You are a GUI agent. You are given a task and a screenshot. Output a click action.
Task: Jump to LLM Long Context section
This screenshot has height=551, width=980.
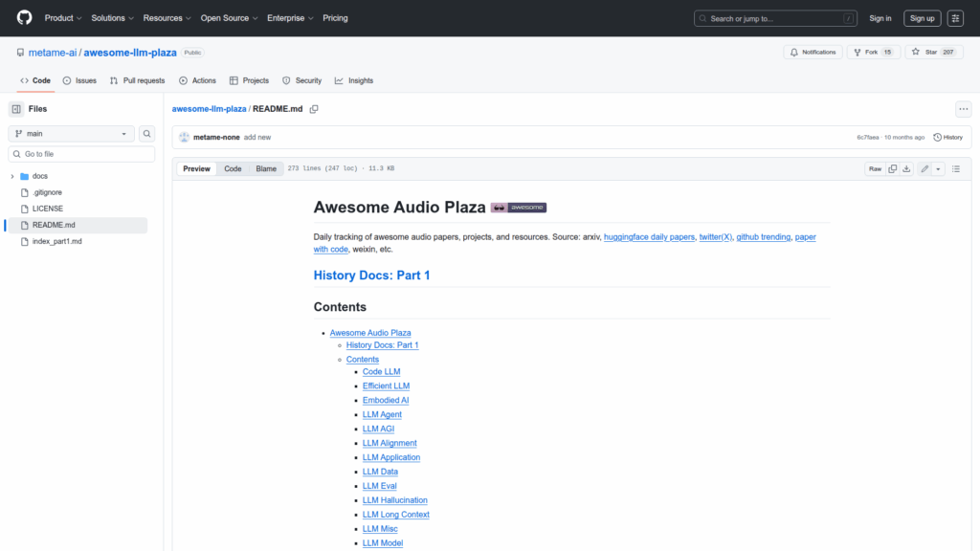pos(395,515)
